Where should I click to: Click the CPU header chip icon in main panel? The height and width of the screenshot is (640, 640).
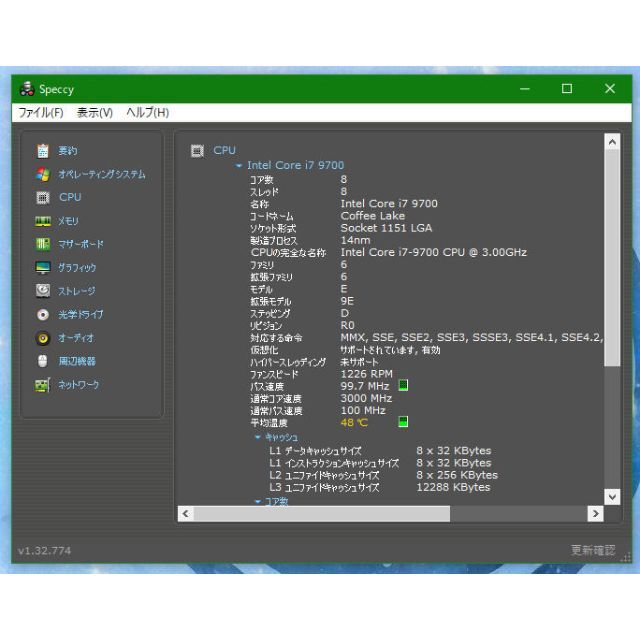[x=198, y=151]
